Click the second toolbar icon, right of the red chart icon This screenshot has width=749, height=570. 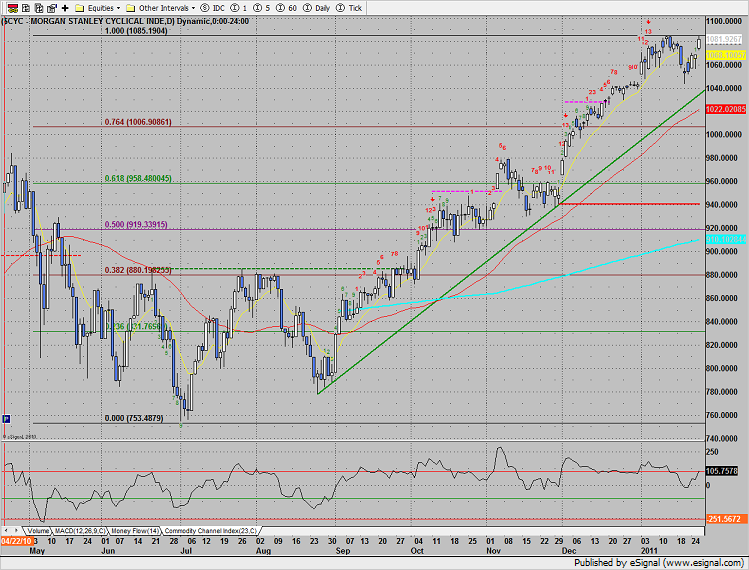(26, 8)
